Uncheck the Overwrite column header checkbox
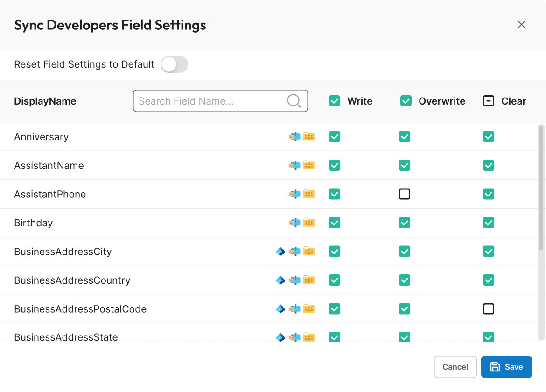Screen dimensions: 546x392 [x=406, y=101]
